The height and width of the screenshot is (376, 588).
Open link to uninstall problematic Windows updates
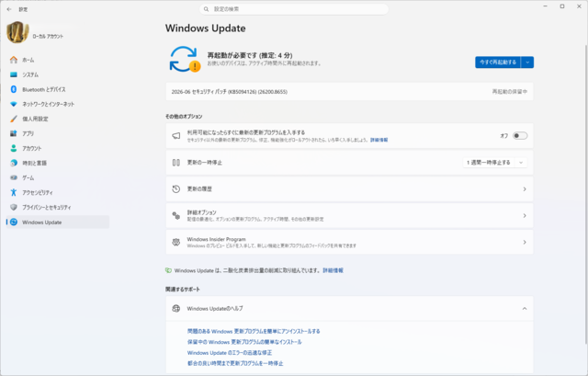tap(254, 331)
